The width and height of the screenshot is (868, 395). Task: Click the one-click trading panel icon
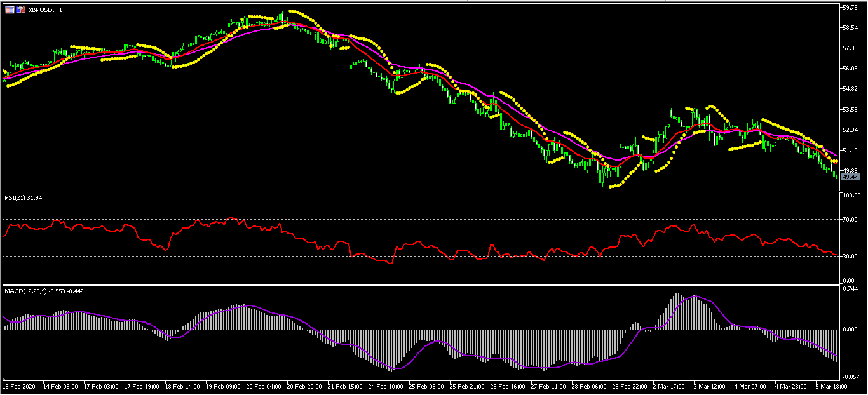(21, 10)
